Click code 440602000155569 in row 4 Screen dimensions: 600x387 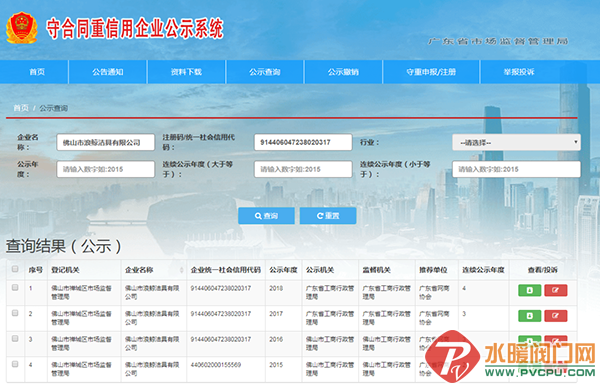216,365
